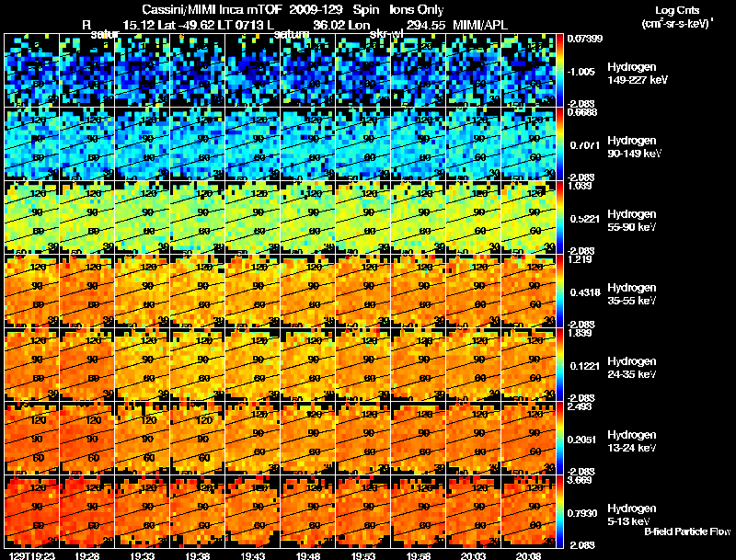This screenshot has width=736, height=560.
Task: Click the Hydrogen 5-13 keV row label
Action: tap(632, 515)
